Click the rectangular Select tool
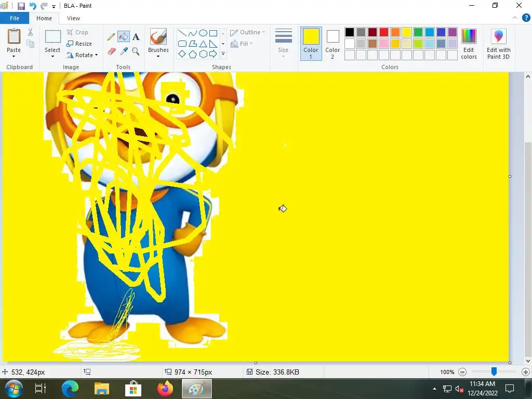 pos(53,36)
